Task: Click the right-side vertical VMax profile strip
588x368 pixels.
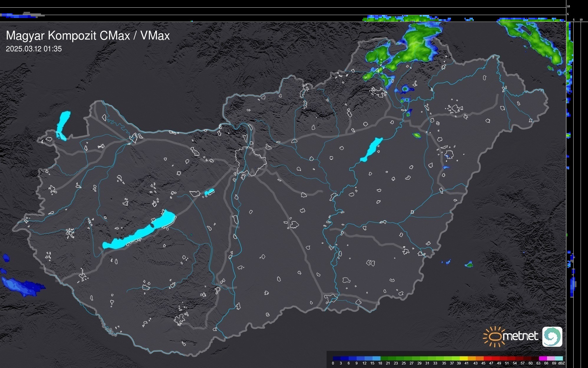Action: coord(570,177)
